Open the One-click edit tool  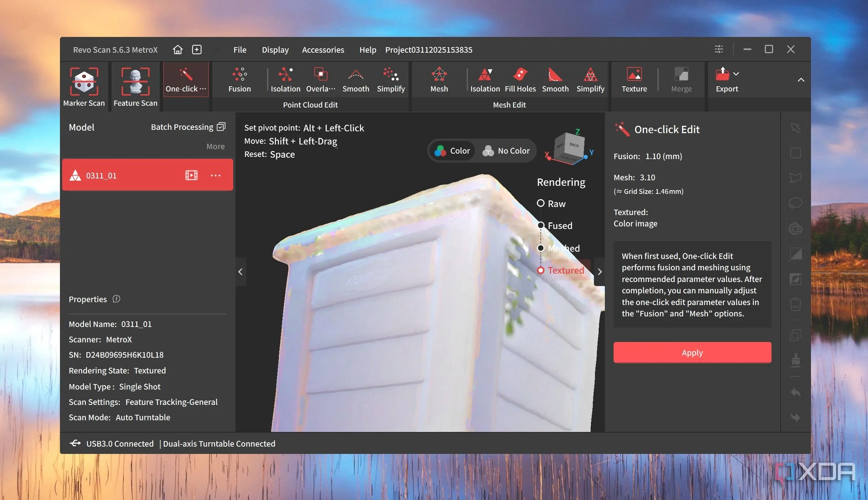pyautogui.click(x=186, y=80)
